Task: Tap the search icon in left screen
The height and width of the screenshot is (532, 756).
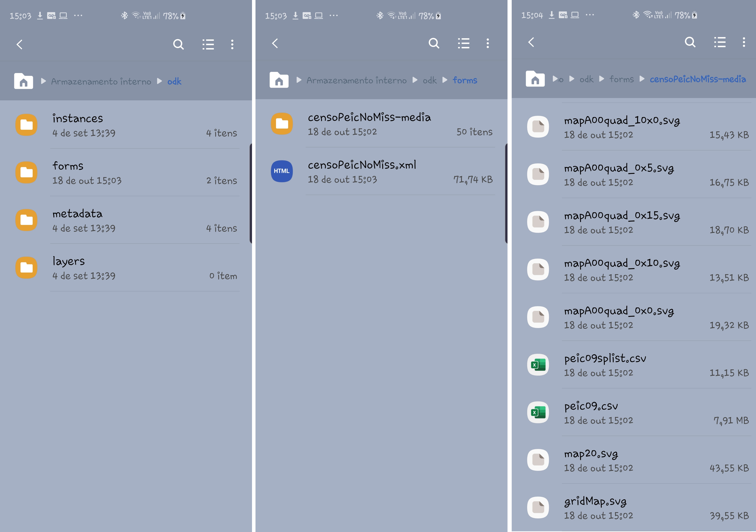Action: 178,44
